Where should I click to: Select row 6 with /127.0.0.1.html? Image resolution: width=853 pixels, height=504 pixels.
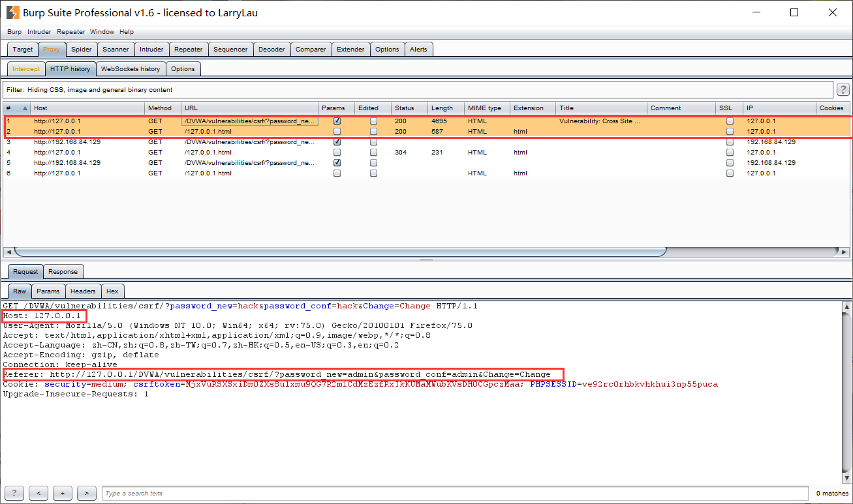pyautogui.click(x=426, y=173)
